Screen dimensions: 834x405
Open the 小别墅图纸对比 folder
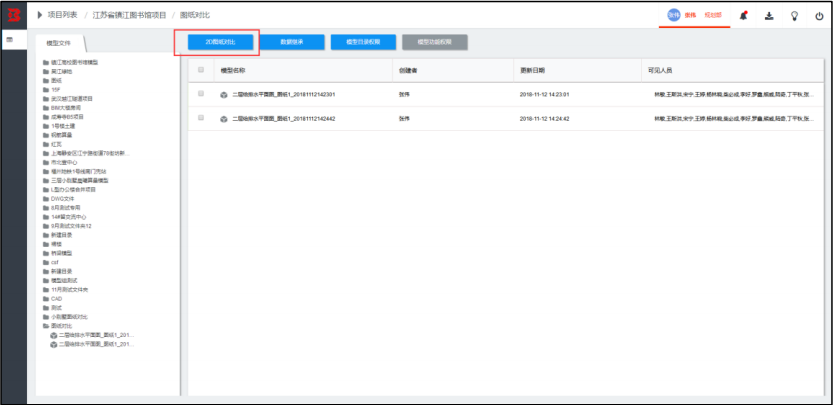69,317
